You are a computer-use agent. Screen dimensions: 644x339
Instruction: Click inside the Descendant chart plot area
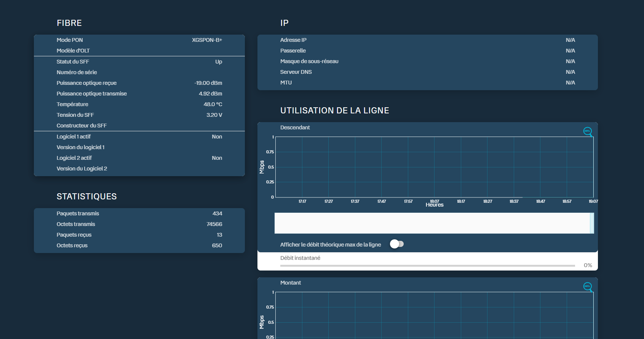pyautogui.click(x=434, y=167)
